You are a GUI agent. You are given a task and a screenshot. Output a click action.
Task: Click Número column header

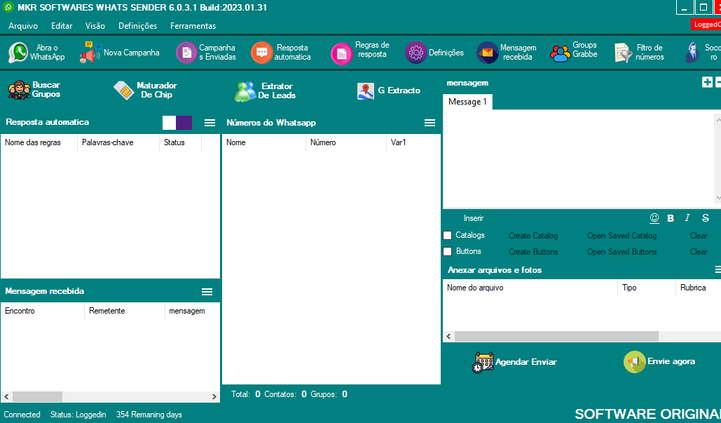tap(346, 143)
